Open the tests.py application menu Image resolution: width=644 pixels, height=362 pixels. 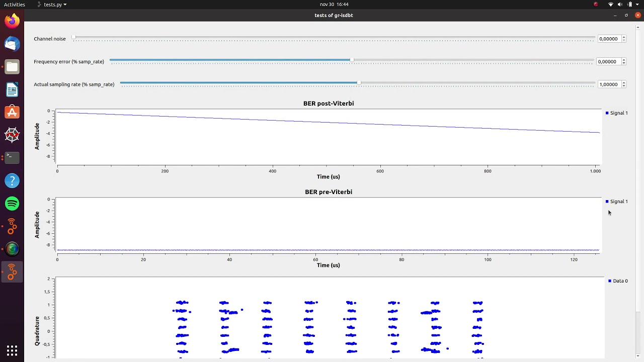click(52, 5)
